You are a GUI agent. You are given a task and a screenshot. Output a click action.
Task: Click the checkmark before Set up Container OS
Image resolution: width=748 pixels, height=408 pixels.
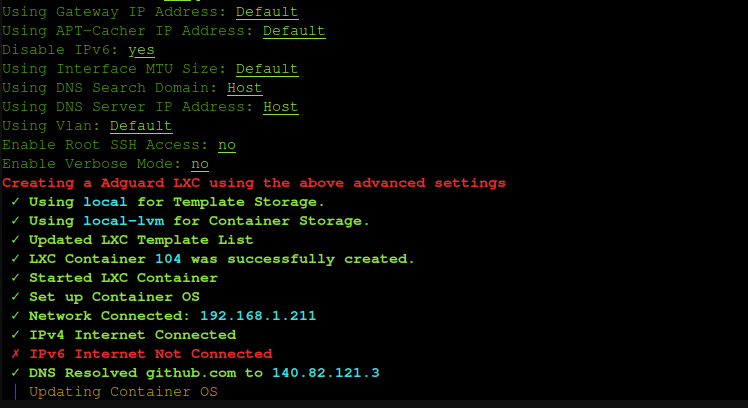[x=15, y=297]
